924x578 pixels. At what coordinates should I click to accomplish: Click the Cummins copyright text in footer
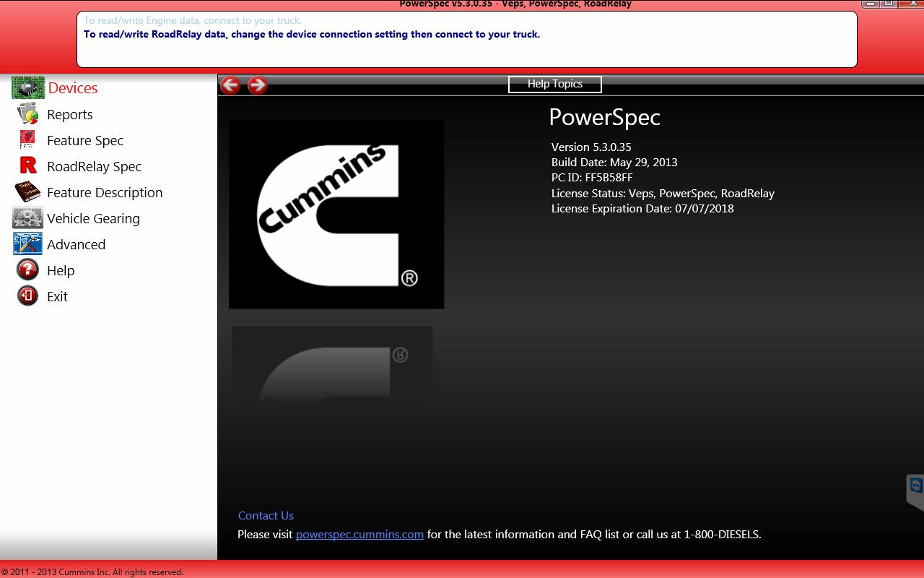click(x=92, y=571)
